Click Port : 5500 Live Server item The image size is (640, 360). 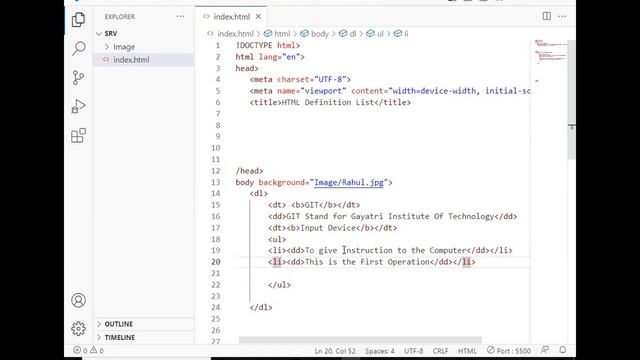(509, 351)
